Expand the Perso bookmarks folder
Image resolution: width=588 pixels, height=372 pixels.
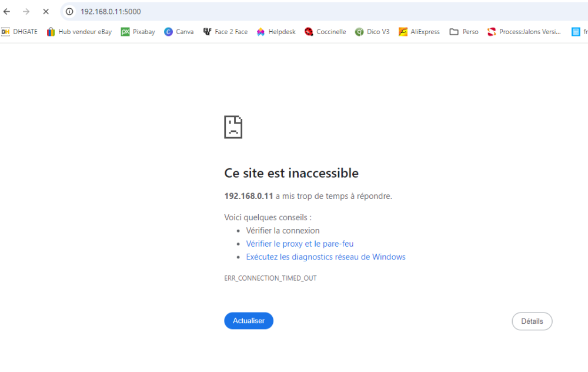(464, 32)
